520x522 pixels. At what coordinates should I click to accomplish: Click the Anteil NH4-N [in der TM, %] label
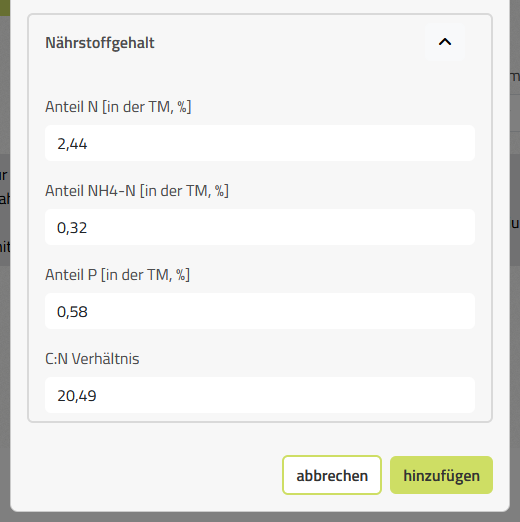tap(137, 191)
